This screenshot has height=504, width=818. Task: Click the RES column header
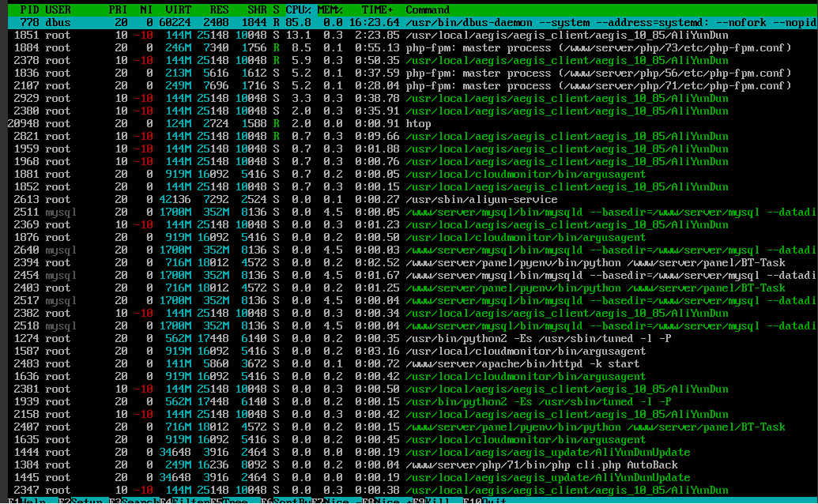pyautogui.click(x=219, y=9)
